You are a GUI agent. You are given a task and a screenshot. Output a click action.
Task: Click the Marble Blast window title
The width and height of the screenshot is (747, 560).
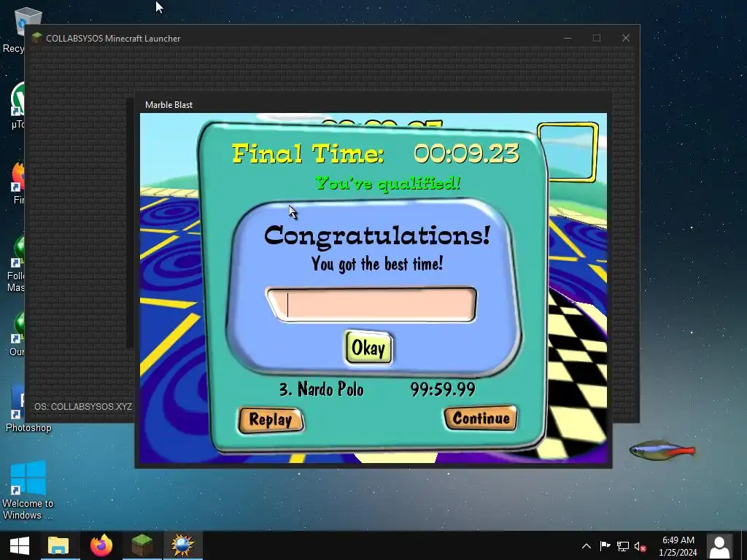(x=169, y=105)
